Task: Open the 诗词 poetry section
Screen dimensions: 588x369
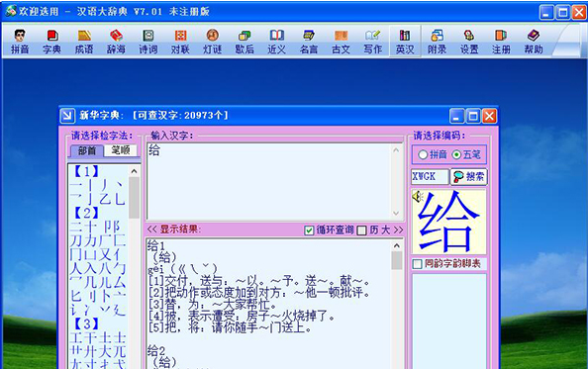Action: pyautogui.click(x=148, y=42)
